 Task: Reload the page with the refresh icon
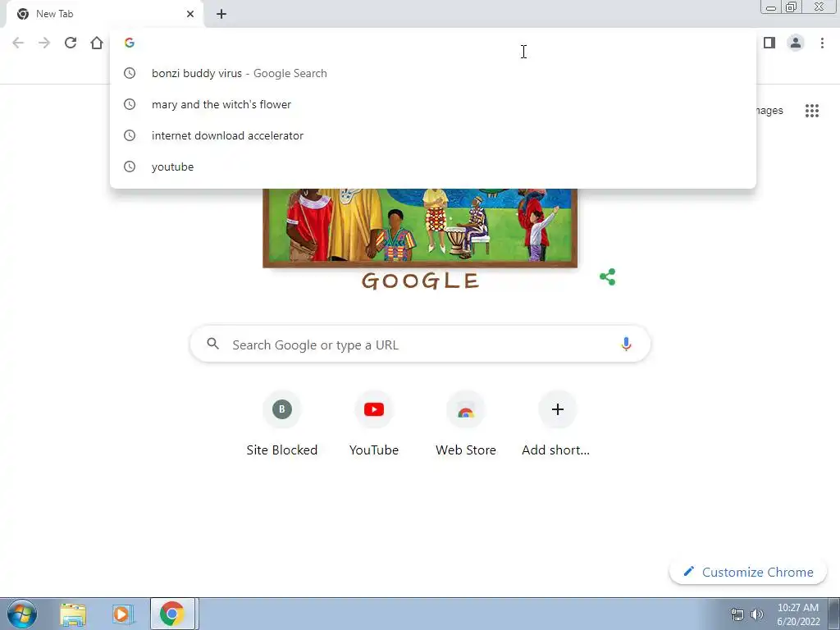[71, 43]
